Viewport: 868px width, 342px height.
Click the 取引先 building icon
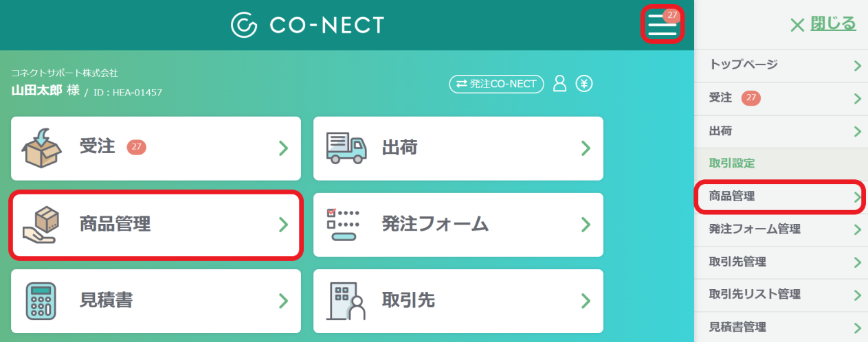click(x=348, y=301)
